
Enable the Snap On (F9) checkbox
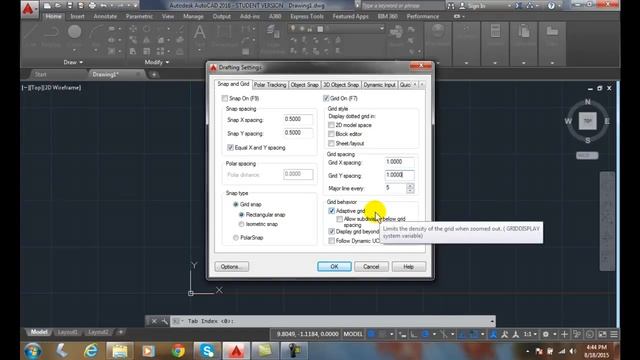tap(224, 98)
